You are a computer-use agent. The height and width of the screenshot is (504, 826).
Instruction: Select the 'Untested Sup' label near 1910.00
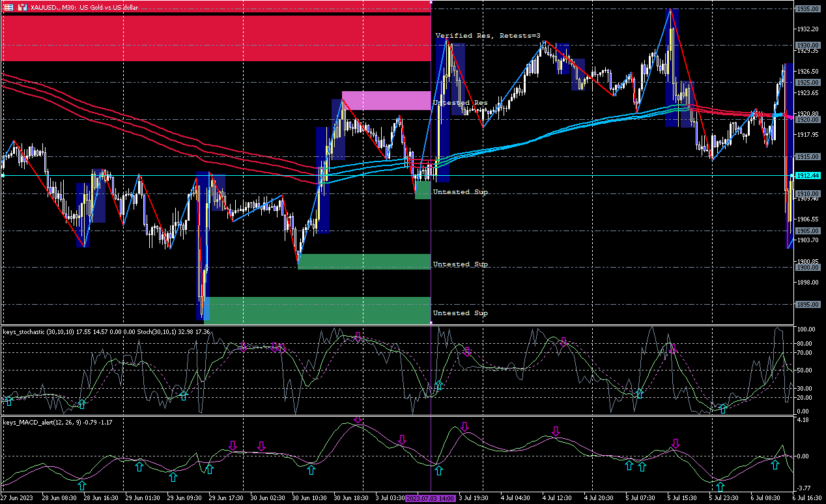461,192
